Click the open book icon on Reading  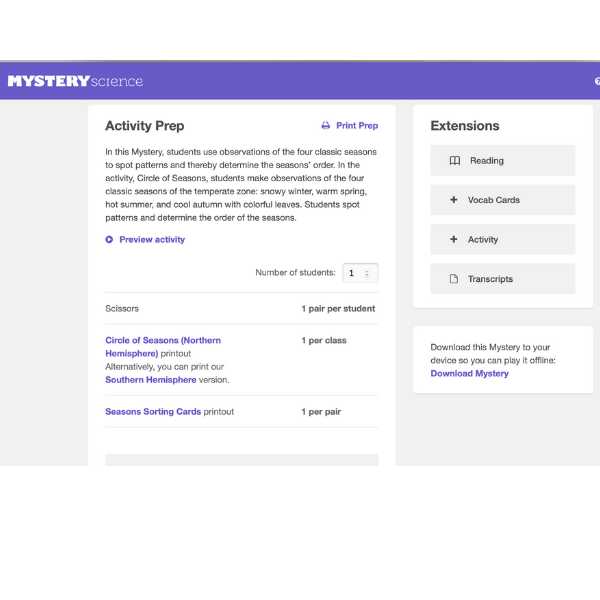point(454,160)
